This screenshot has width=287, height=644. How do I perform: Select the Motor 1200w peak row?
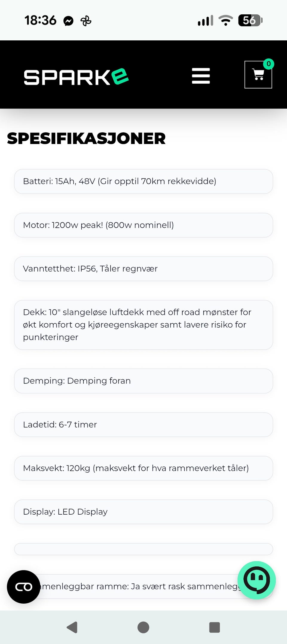click(x=143, y=225)
